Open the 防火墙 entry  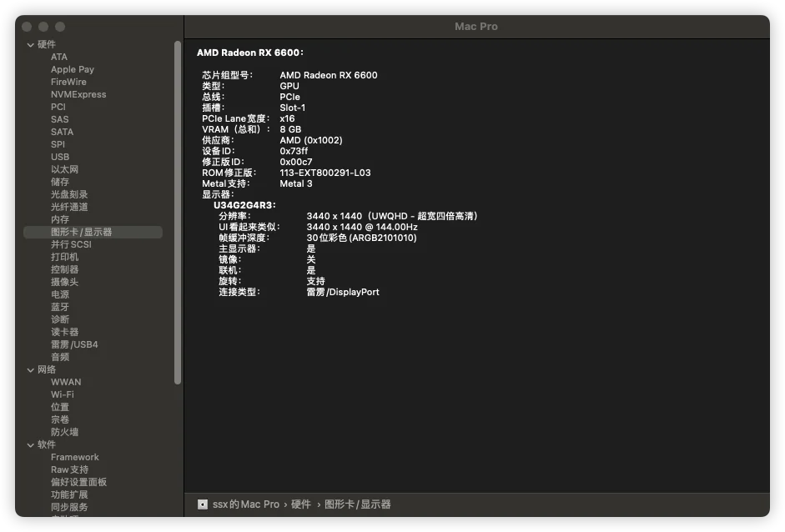click(x=64, y=433)
